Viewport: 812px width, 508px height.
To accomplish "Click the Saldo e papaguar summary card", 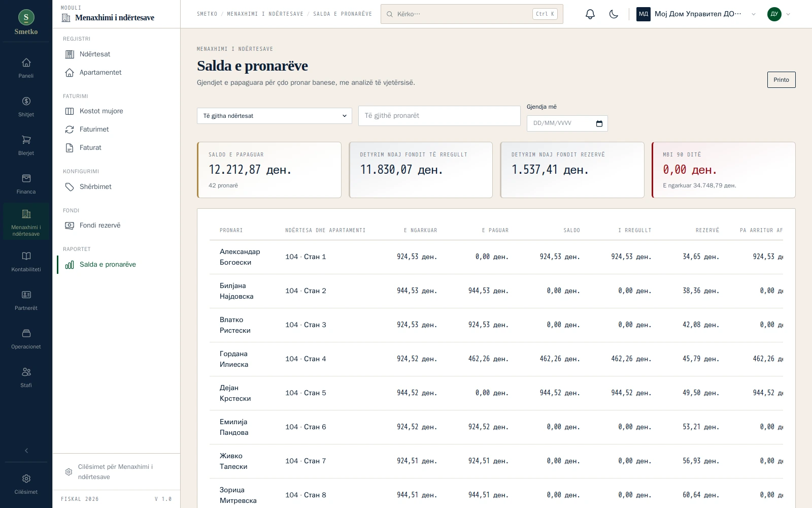I will tap(269, 170).
